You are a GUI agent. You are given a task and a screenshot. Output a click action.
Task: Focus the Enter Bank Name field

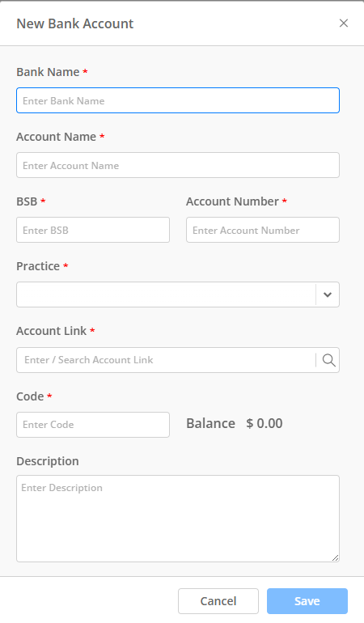178,100
